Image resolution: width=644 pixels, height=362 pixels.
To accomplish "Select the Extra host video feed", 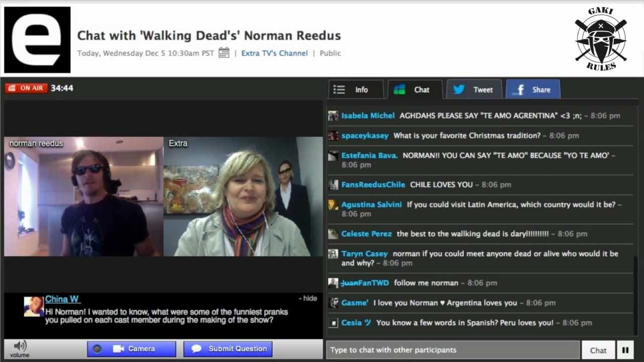I will point(243,197).
